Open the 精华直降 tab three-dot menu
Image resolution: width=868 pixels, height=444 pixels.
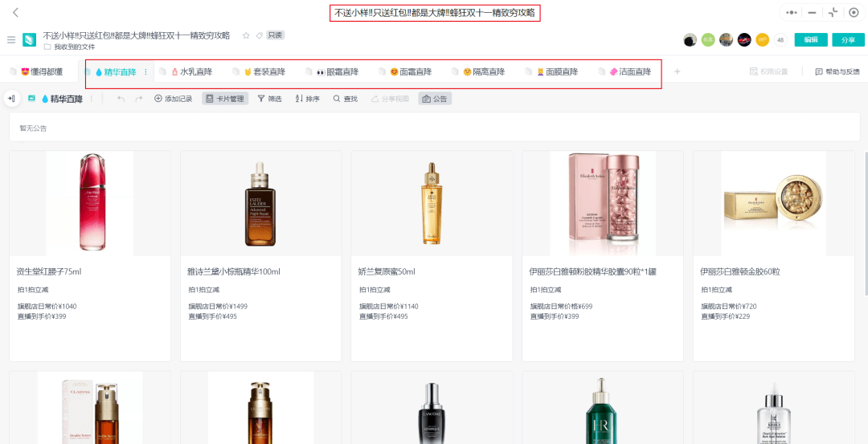[x=146, y=72]
